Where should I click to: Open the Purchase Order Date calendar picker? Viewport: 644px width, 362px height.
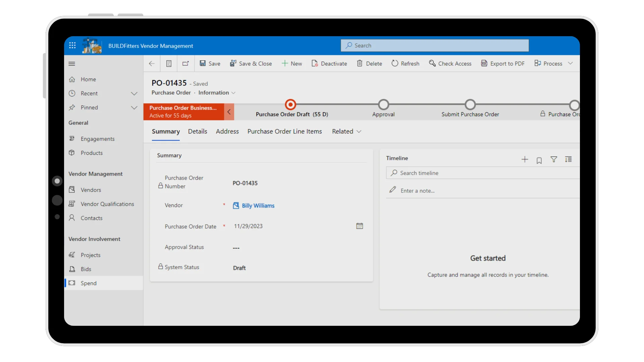click(360, 226)
